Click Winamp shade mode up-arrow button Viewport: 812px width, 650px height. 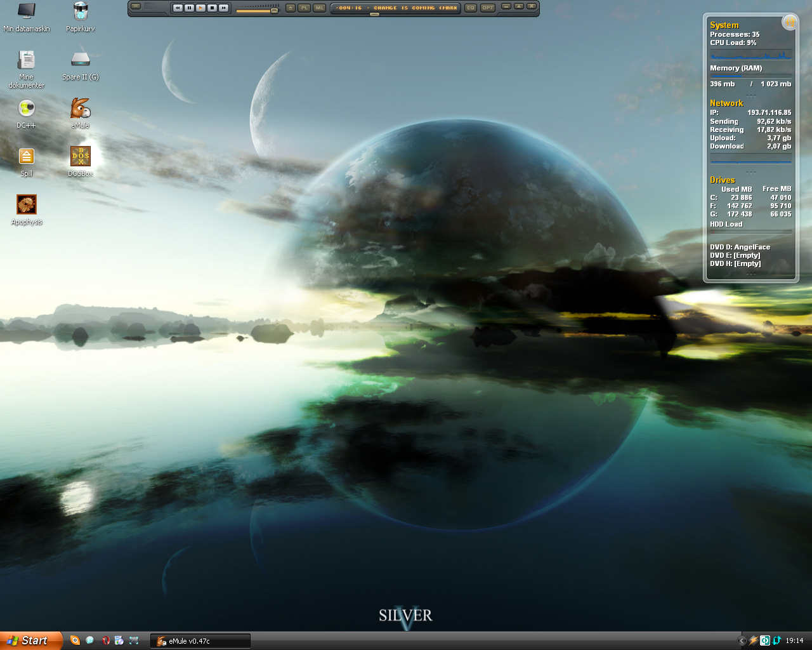pyautogui.click(x=519, y=6)
